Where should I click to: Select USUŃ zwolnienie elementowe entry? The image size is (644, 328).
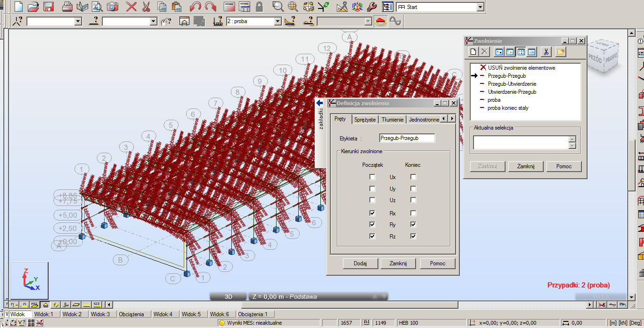(x=521, y=68)
